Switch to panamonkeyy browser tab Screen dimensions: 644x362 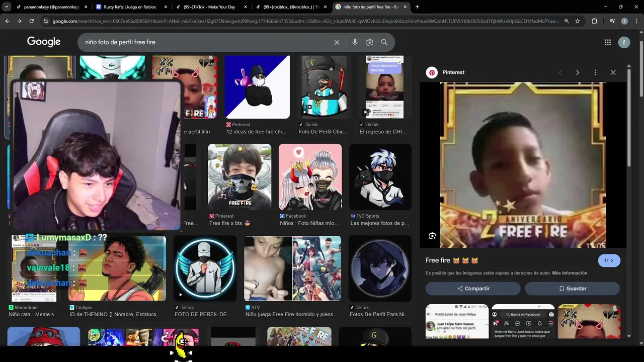[x=50, y=7]
